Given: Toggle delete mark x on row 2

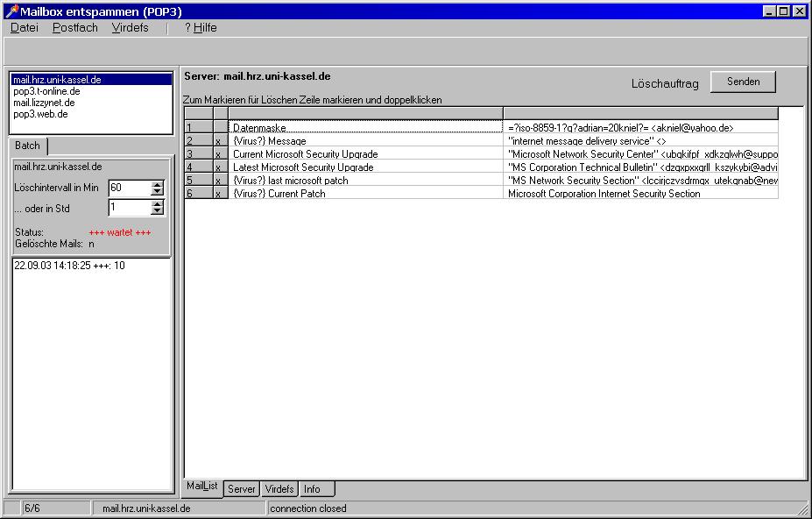Looking at the screenshot, I should (x=220, y=141).
